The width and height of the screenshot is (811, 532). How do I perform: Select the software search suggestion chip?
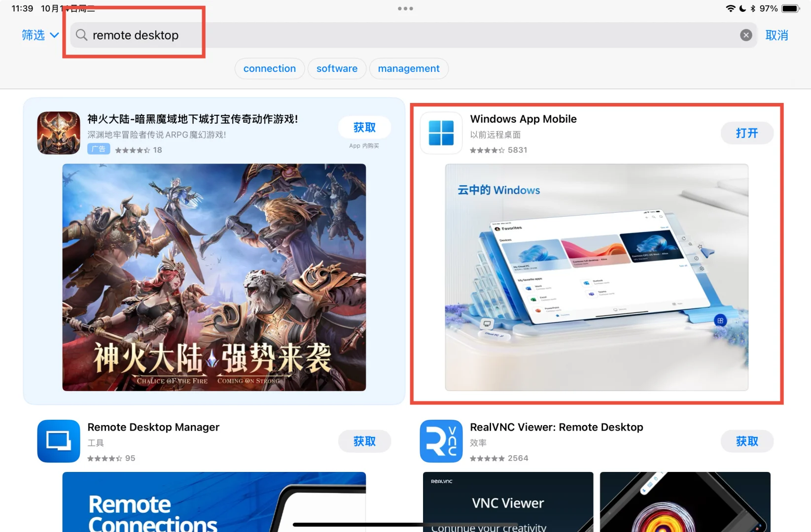[337, 68]
